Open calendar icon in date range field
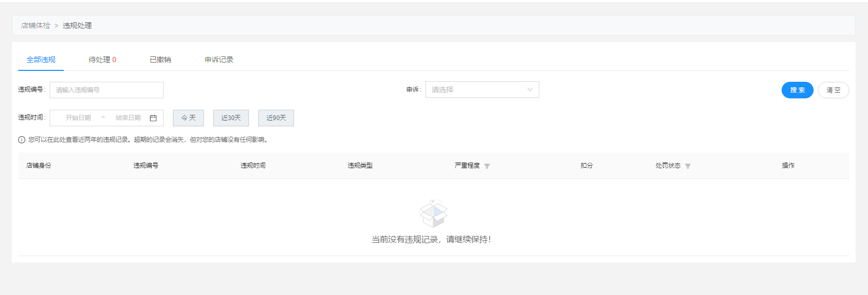868x295 pixels. (153, 118)
